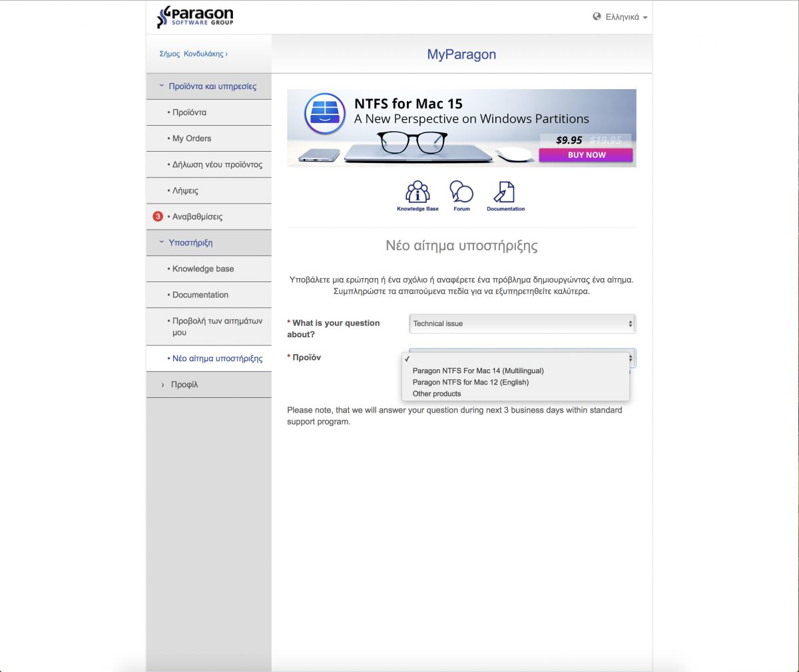Open the Knowledge Base icon

pos(417,196)
